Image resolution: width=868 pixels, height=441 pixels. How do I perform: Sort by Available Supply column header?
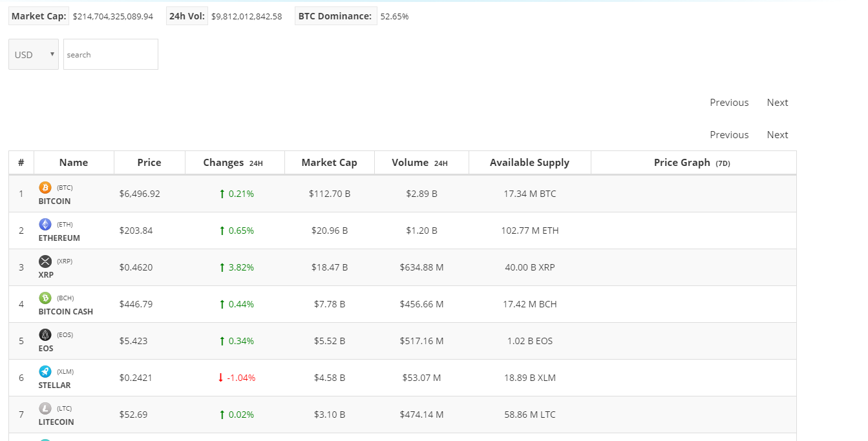(529, 163)
